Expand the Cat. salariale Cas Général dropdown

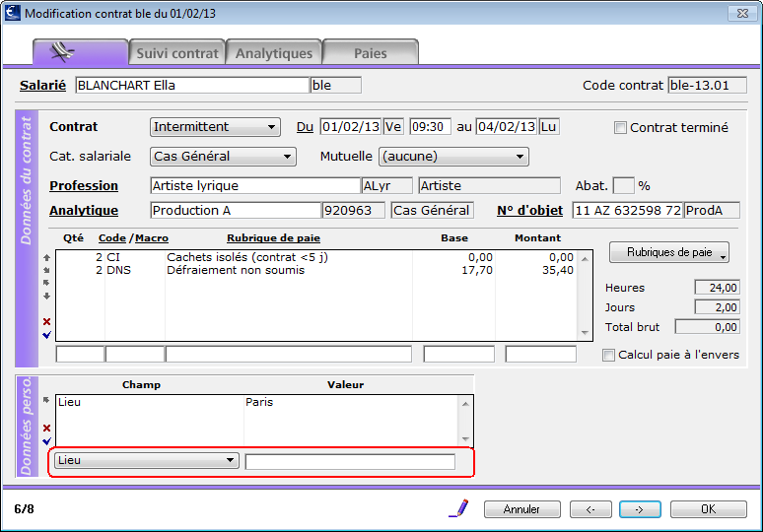coord(223,157)
